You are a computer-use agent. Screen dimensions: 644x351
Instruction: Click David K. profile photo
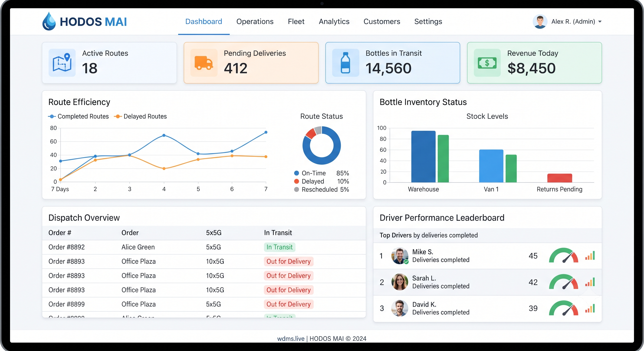point(400,308)
